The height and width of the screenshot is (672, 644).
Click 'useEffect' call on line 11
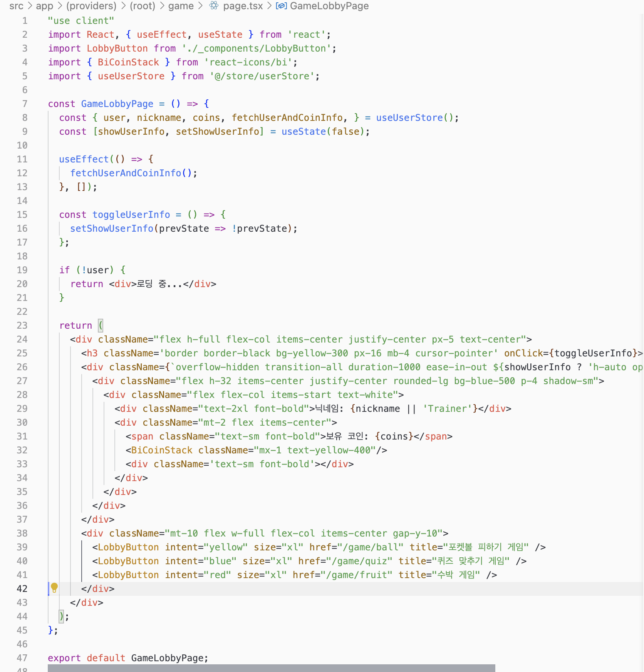click(84, 159)
